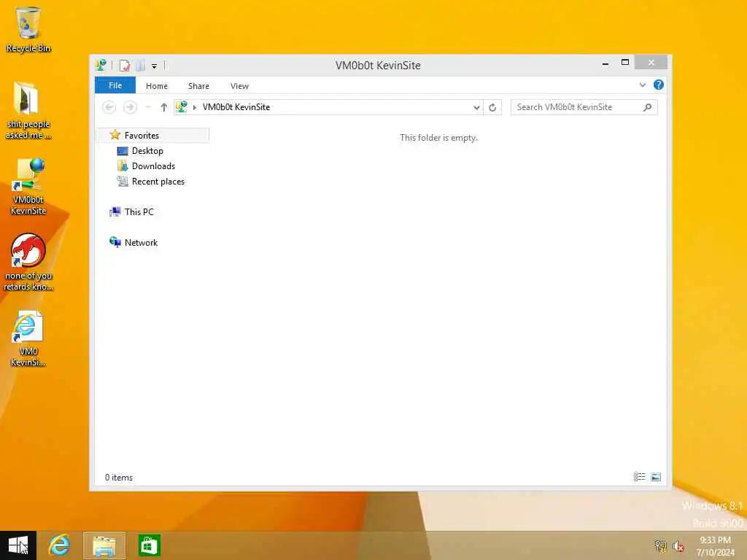Launch Internet Explorer from taskbar
This screenshot has height=560, width=747.
point(60,545)
